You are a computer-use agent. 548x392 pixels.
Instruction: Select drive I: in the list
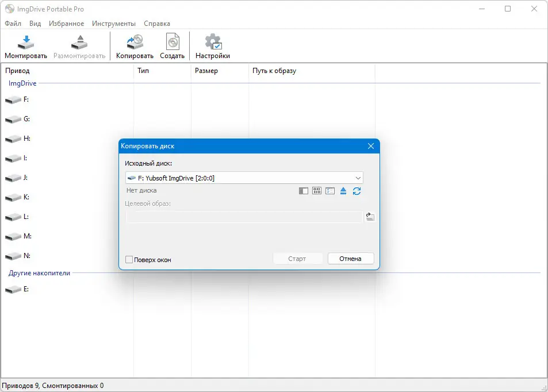point(16,158)
